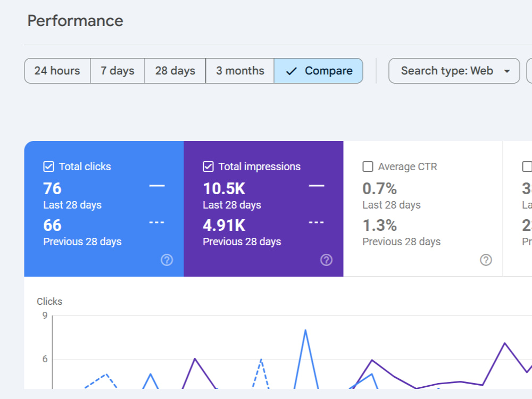Click the 4.91K previous impressions value
This screenshot has height=399, width=532.
[224, 225]
